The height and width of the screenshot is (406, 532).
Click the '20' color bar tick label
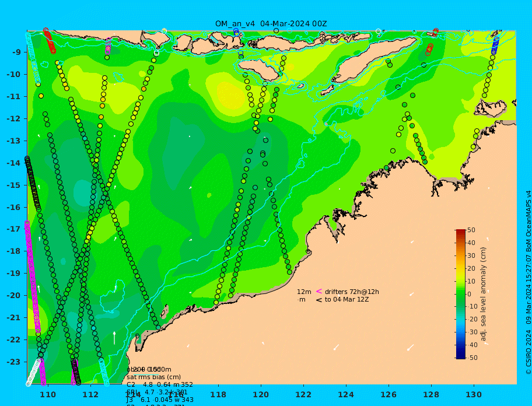tap(471, 268)
